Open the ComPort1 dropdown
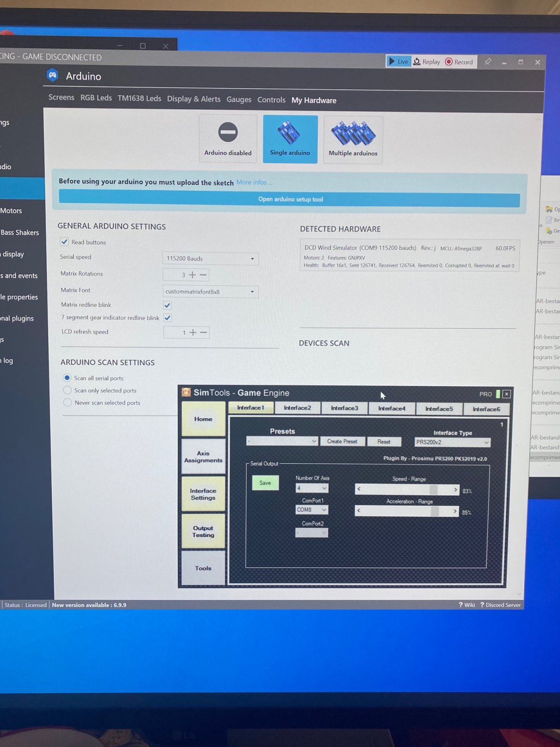Image resolution: width=560 pixels, height=747 pixels. click(312, 510)
